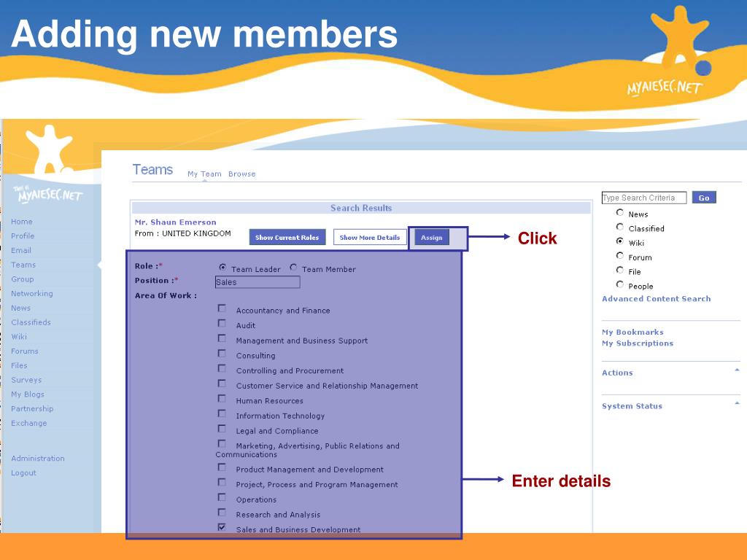This screenshot has height=560, width=747.
Task: Select the Forum search radio button
Action: pos(620,256)
